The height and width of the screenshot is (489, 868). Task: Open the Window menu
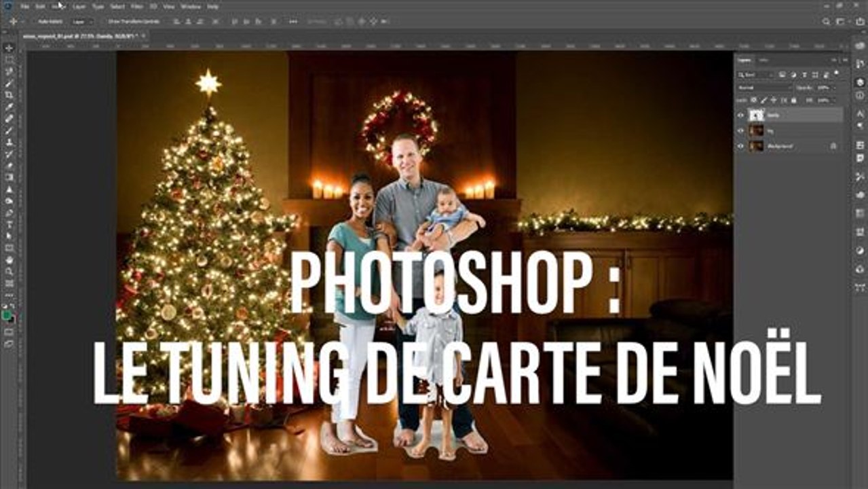[191, 6]
